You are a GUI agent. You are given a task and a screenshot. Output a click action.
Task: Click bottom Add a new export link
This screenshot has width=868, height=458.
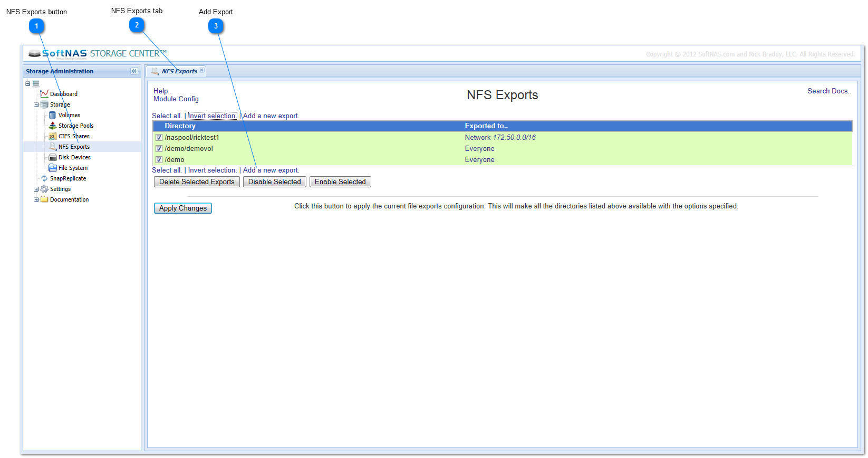tap(271, 170)
